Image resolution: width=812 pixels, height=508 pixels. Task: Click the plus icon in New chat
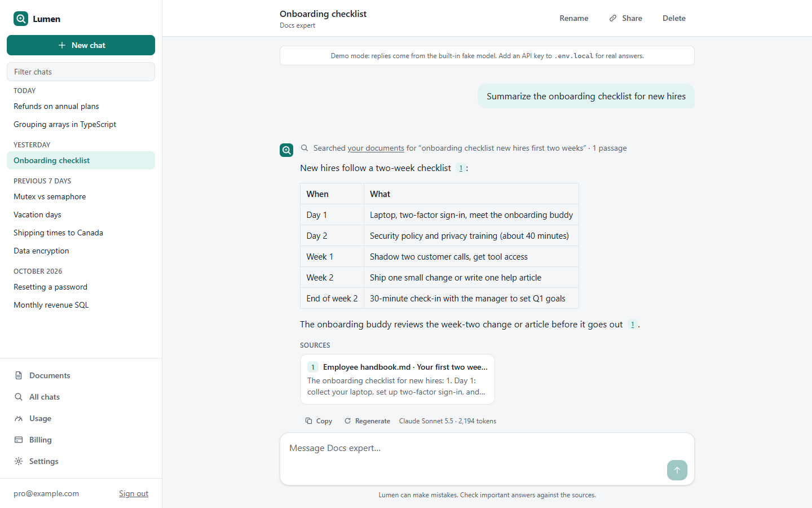[x=62, y=45]
